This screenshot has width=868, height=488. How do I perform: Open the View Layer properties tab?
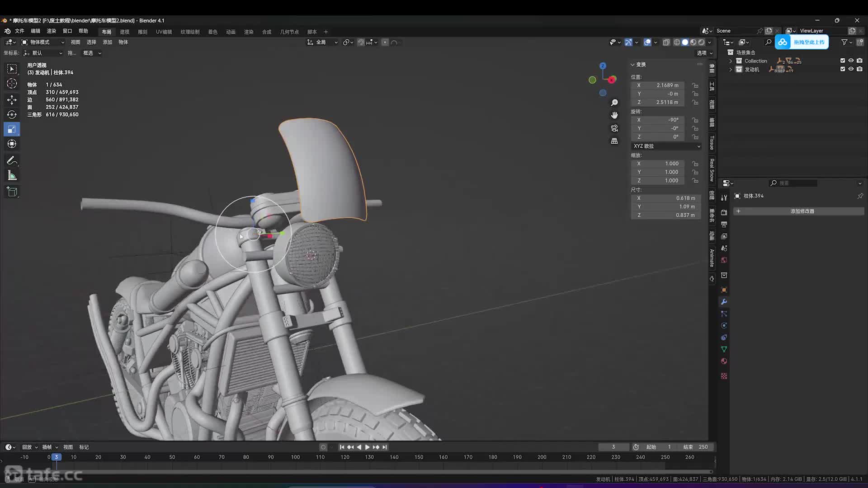point(724,236)
